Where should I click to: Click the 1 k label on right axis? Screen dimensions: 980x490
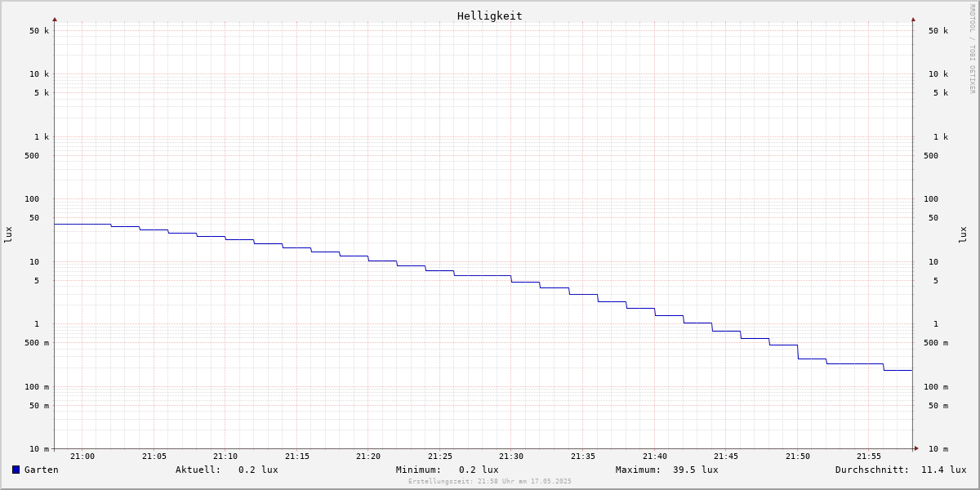point(941,137)
